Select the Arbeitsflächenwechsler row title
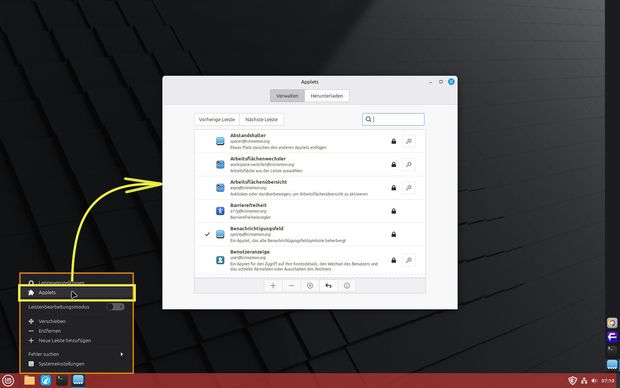 click(258, 159)
